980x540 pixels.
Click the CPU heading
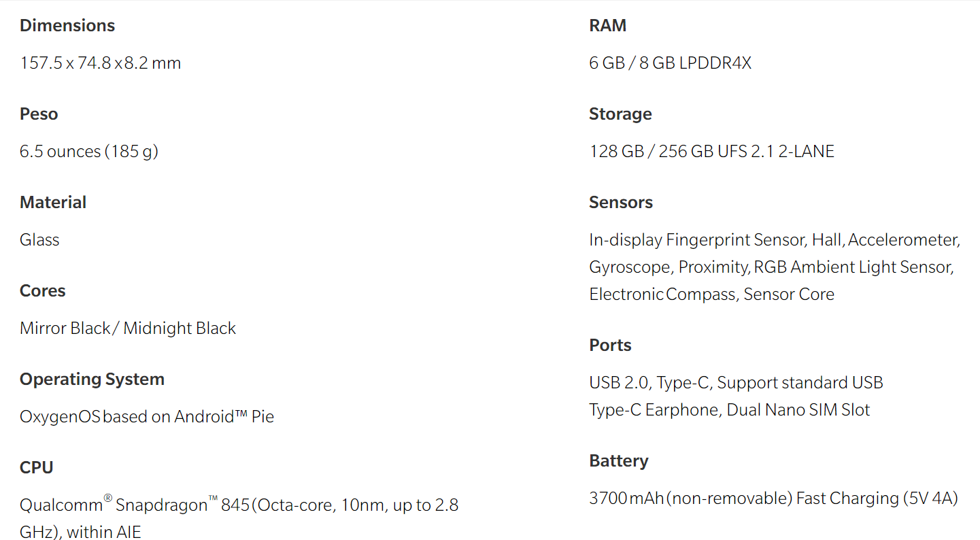click(37, 468)
